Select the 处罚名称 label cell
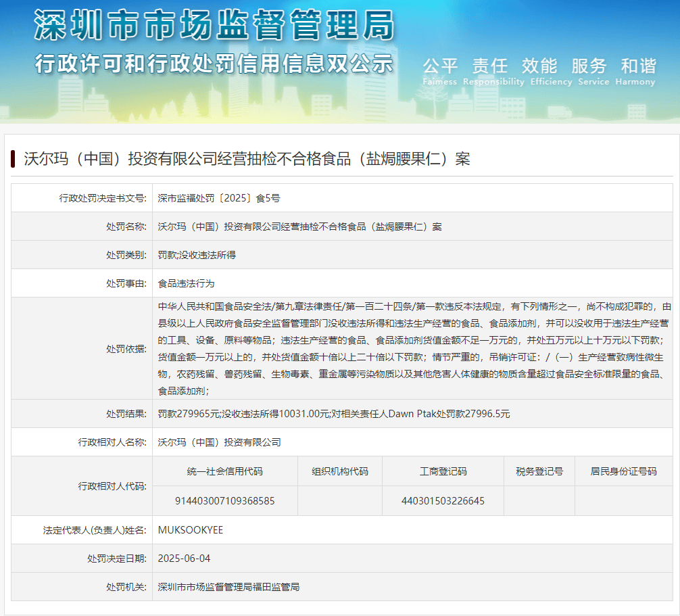The height and width of the screenshot is (616, 680). click(x=82, y=227)
